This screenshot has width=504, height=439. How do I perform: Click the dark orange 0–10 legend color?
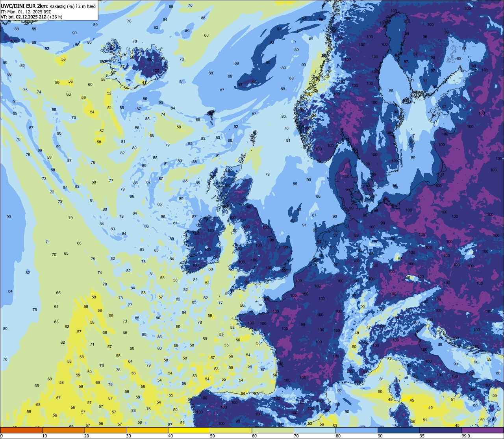(21, 430)
